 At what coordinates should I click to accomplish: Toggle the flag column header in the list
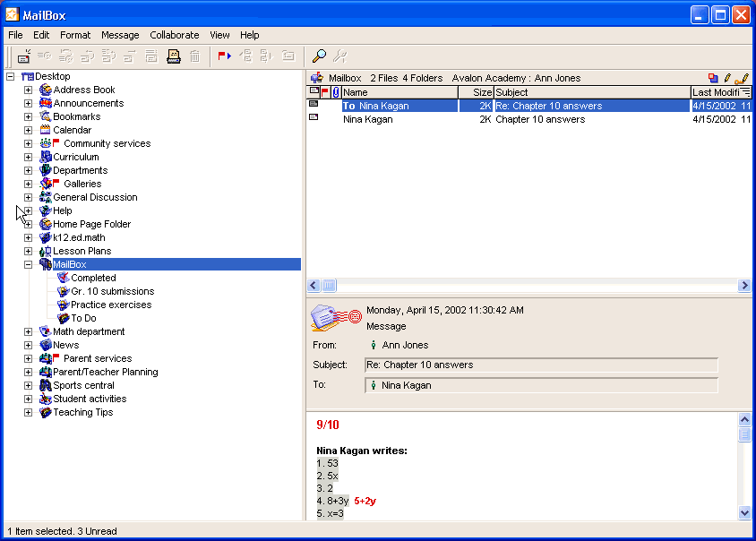tap(324, 92)
